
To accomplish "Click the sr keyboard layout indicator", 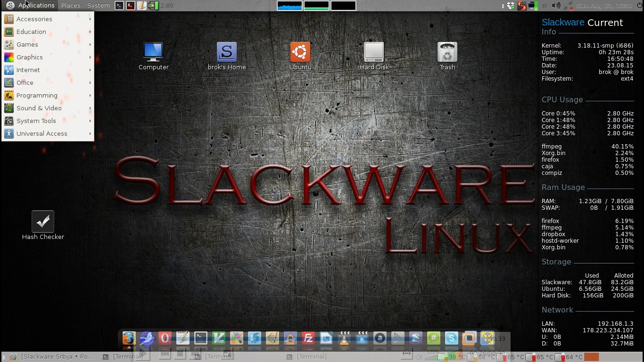I will click(545, 6).
